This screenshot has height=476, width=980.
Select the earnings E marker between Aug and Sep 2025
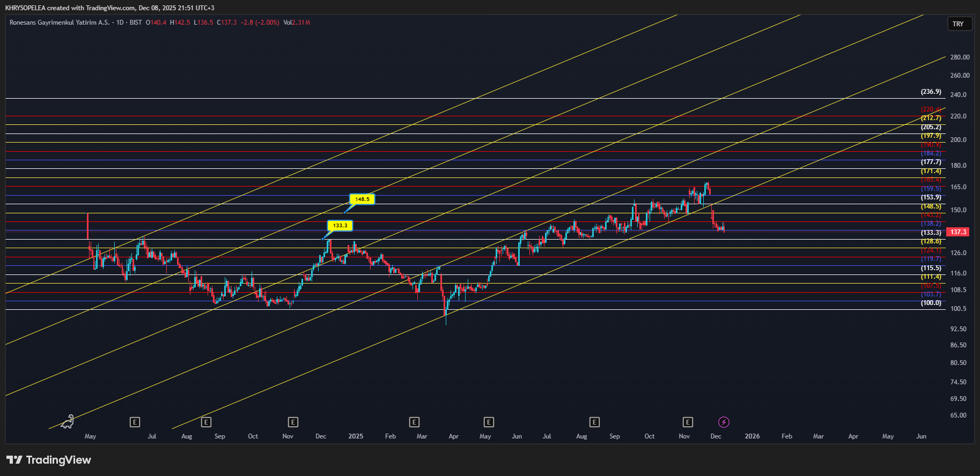pyautogui.click(x=594, y=422)
